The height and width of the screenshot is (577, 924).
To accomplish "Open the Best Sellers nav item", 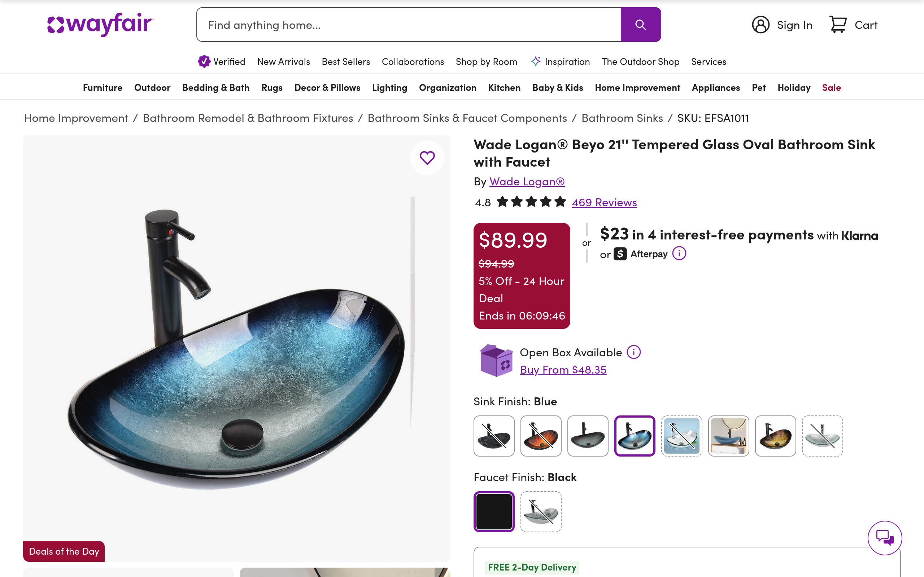I will click(345, 61).
